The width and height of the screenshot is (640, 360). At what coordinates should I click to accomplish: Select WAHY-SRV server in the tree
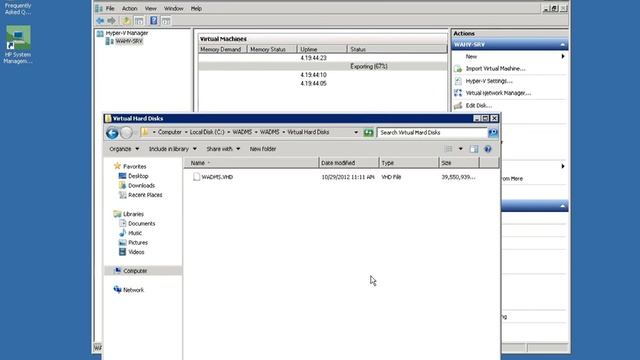[129, 41]
